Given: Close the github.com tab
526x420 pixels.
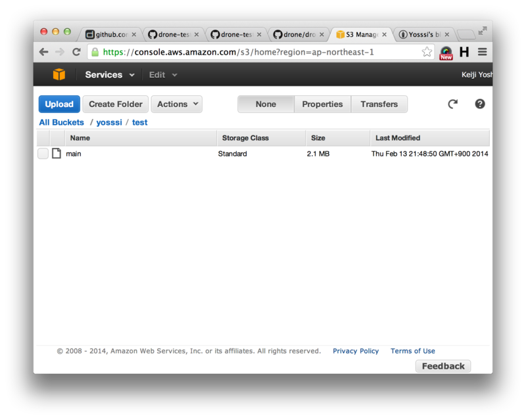Looking at the screenshot, I should point(134,35).
